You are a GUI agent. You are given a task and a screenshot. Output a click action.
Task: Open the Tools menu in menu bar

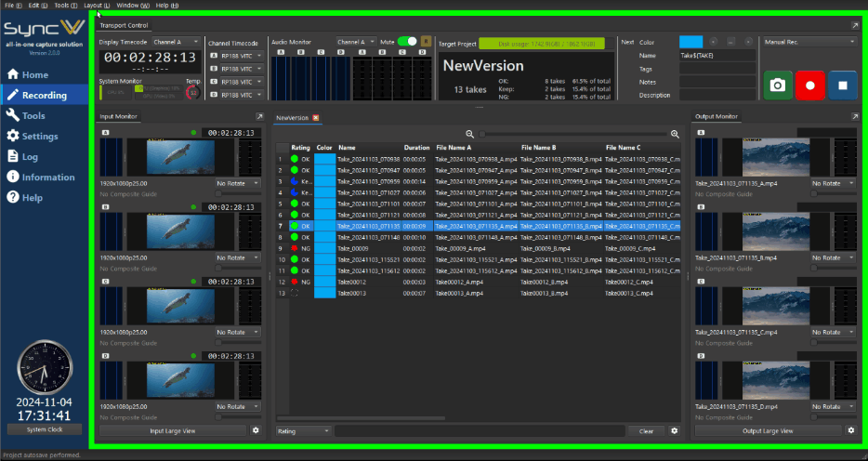pos(65,6)
